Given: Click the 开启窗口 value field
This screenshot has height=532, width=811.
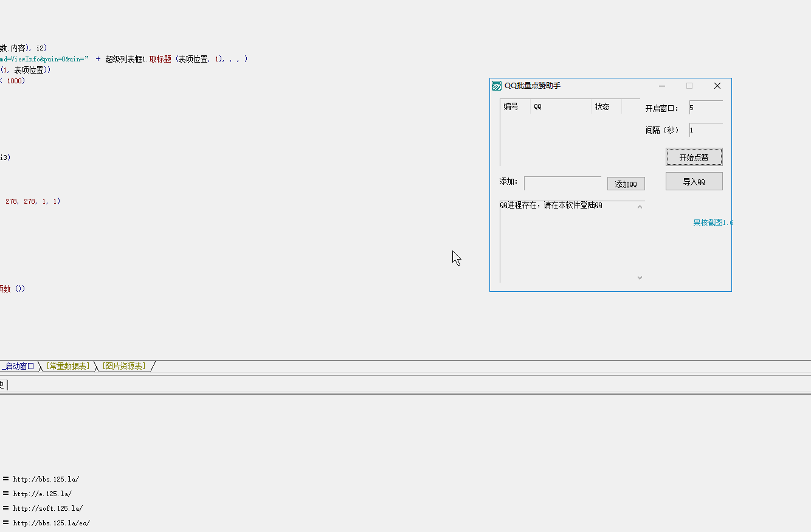Looking at the screenshot, I should point(706,108).
